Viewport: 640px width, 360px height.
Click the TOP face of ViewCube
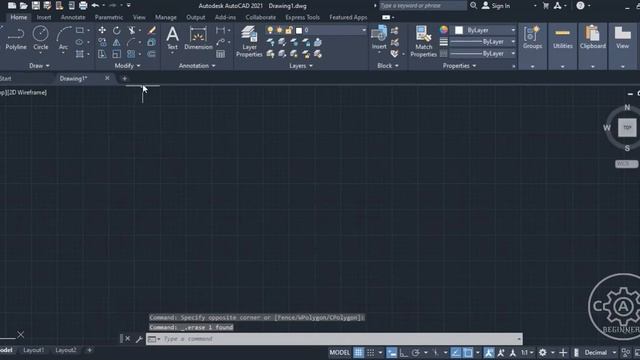627,128
